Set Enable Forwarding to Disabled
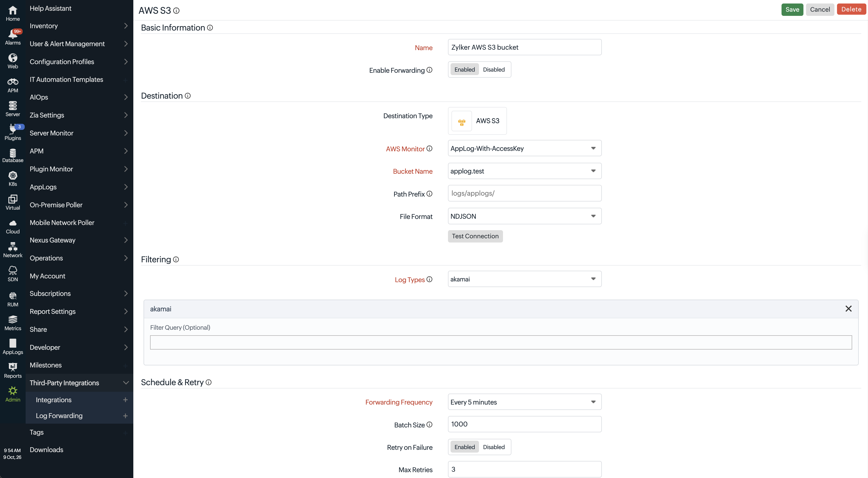 [494, 69]
